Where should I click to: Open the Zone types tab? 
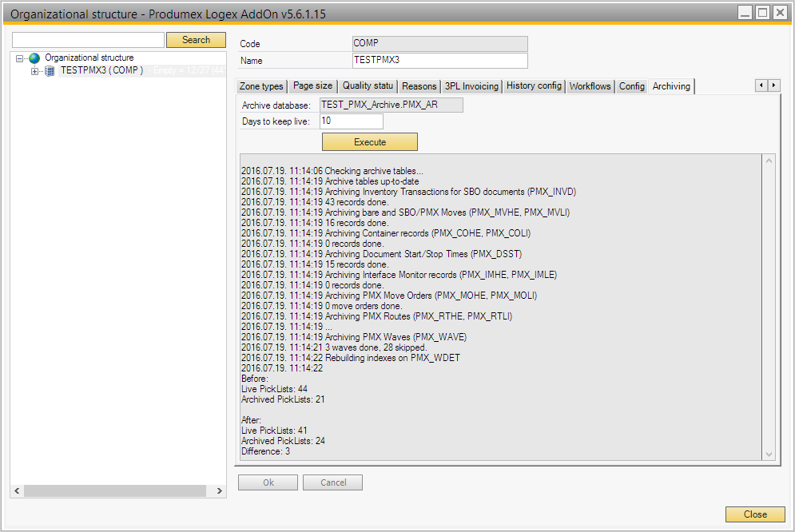[261, 86]
